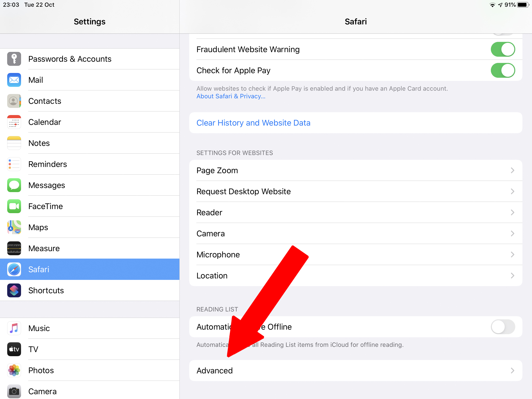Tap the Mail envelope icon

click(x=14, y=80)
